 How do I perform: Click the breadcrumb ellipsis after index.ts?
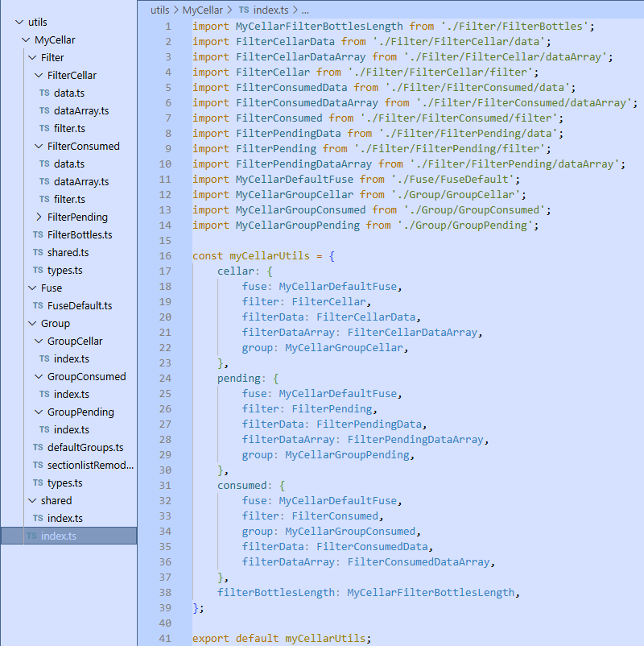305,10
